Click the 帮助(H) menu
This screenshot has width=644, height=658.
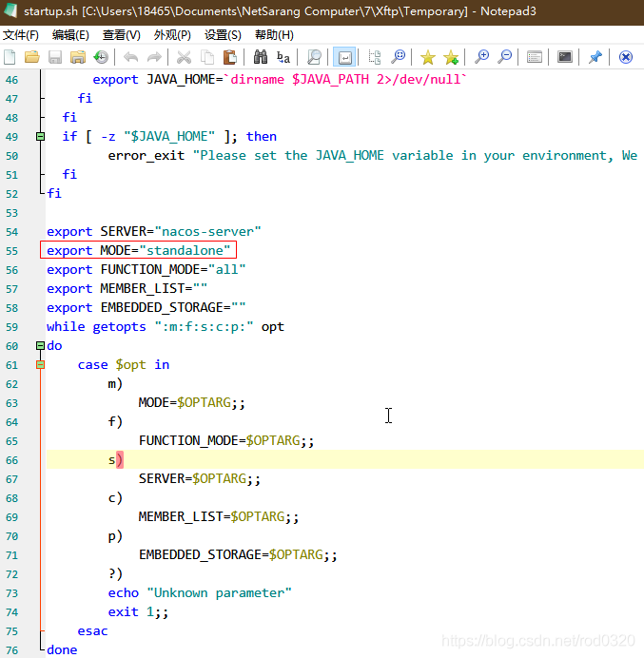click(274, 35)
